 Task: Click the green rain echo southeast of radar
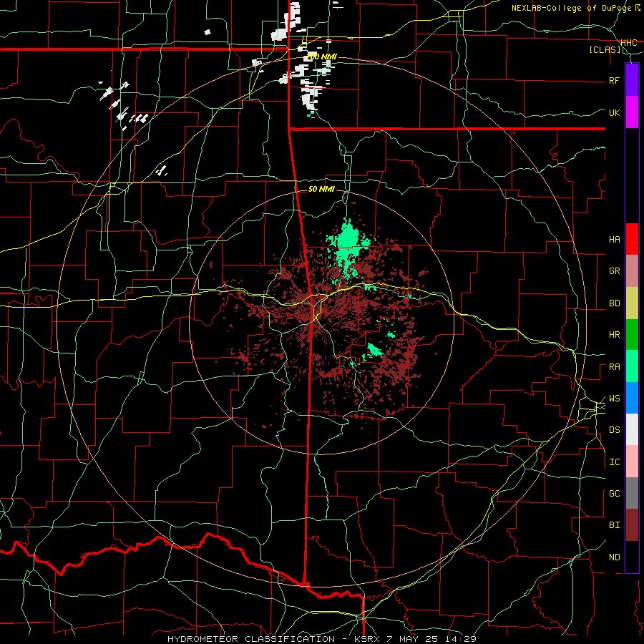(x=374, y=350)
